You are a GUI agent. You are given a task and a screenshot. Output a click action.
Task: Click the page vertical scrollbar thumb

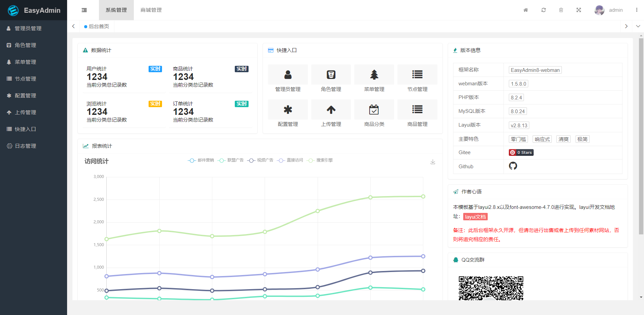point(641,136)
